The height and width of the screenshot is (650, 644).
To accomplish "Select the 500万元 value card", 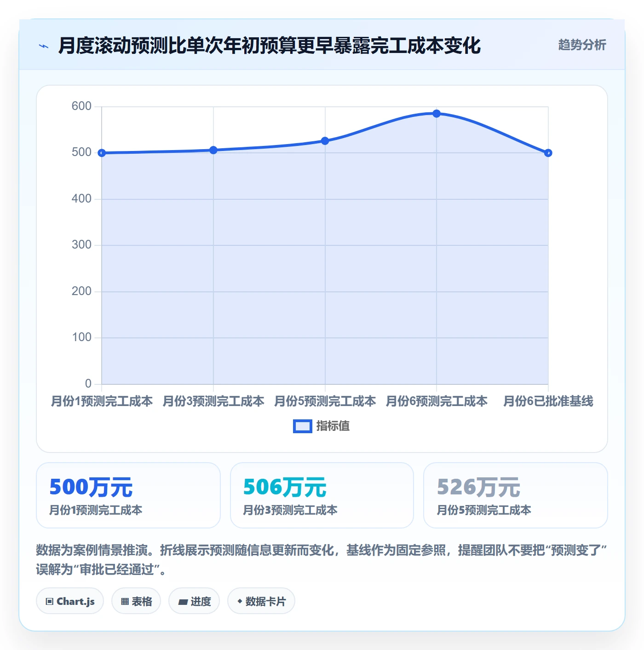I will point(128,495).
